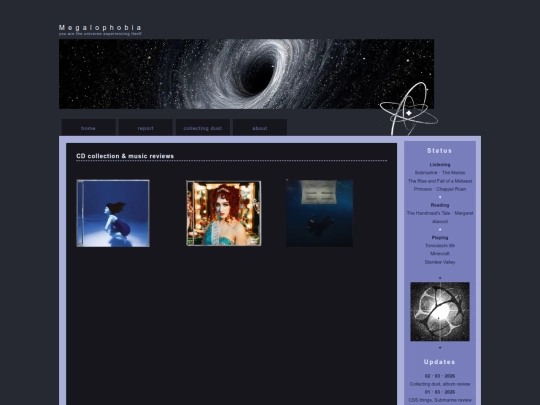Open the dark underwater album cover
The width and height of the screenshot is (540, 405).
[x=319, y=213]
